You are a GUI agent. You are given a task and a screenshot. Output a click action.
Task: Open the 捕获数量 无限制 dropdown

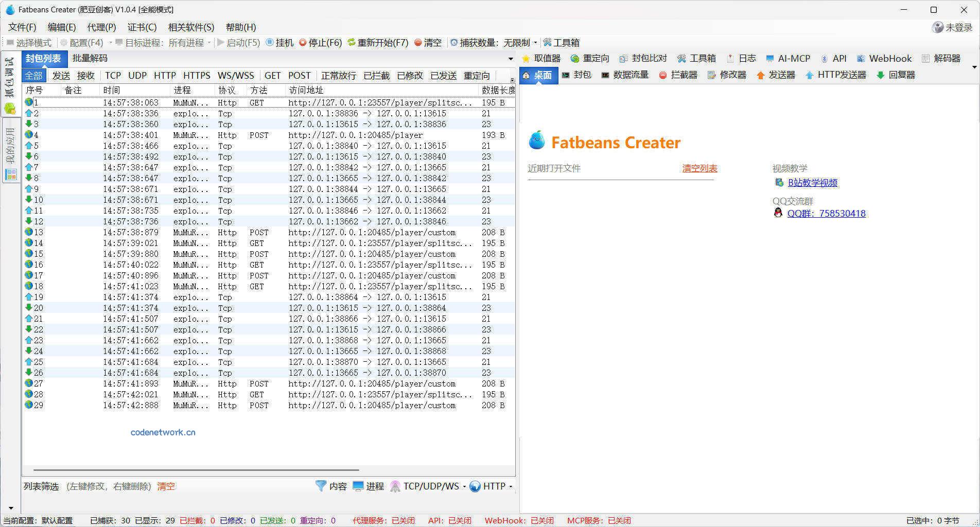tap(494, 43)
